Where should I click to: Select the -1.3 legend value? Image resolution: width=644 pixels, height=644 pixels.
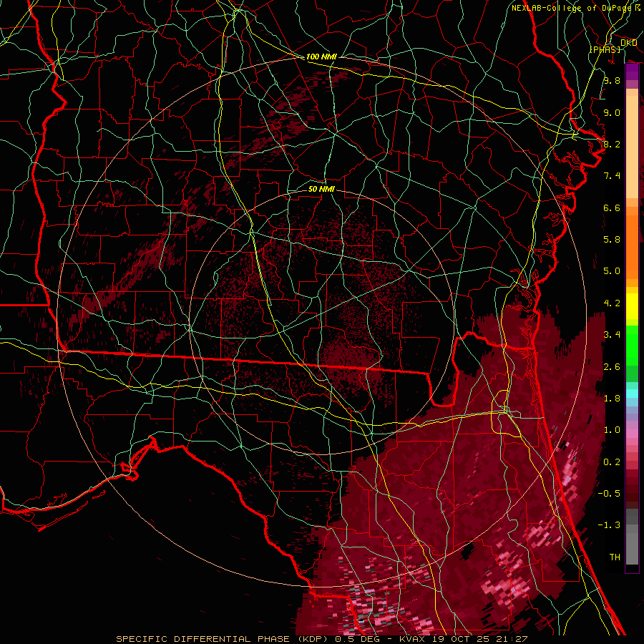tap(609, 525)
